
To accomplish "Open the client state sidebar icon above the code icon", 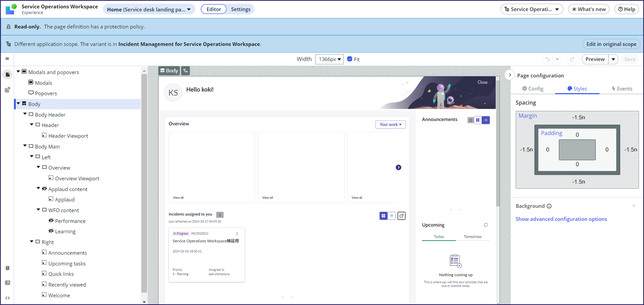I will [7, 283].
